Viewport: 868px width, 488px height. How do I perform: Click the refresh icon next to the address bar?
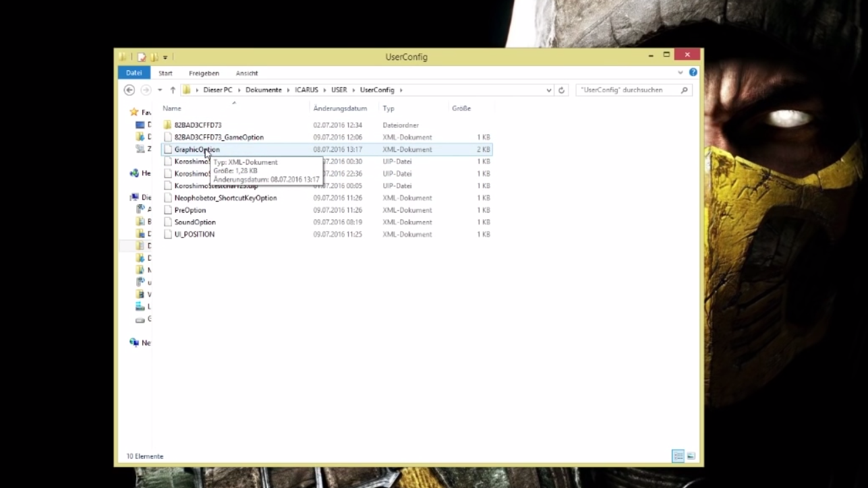click(x=562, y=90)
